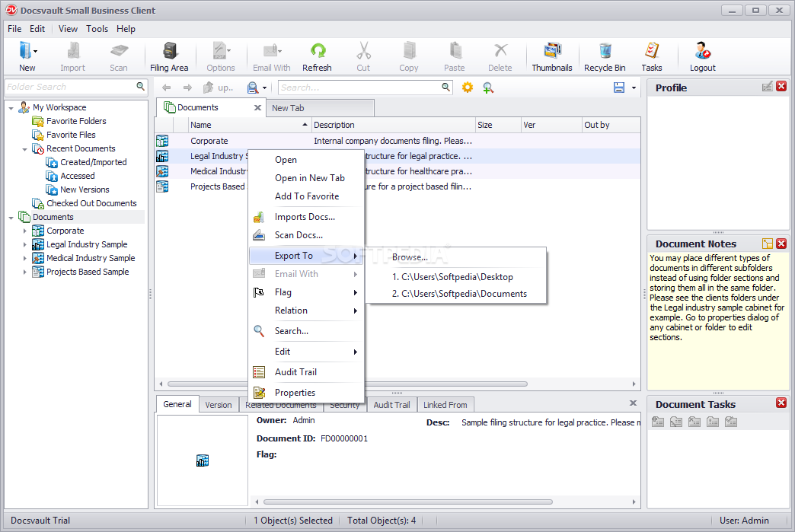Click the Import toolbar icon
The width and height of the screenshot is (795, 532).
tap(73, 51)
